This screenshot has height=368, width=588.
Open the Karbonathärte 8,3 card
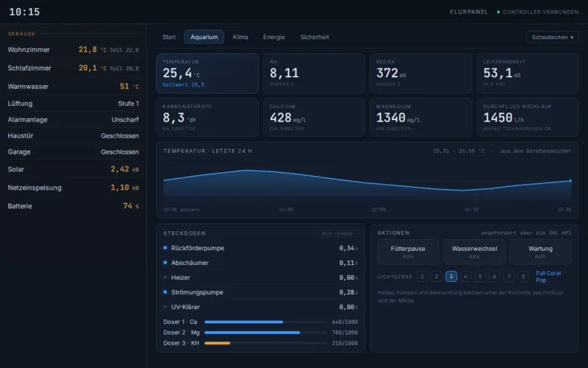click(x=207, y=117)
